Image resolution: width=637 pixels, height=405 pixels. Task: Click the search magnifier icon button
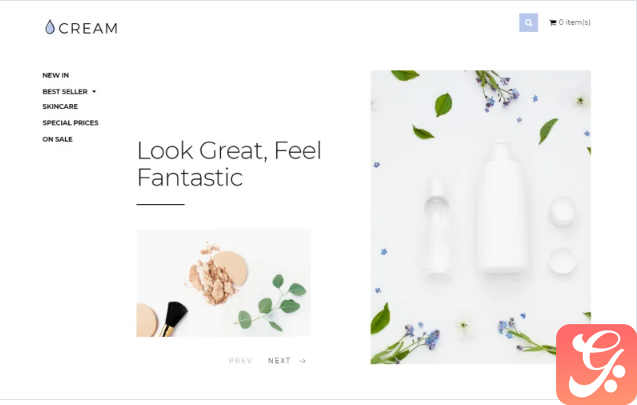tap(528, 23)
